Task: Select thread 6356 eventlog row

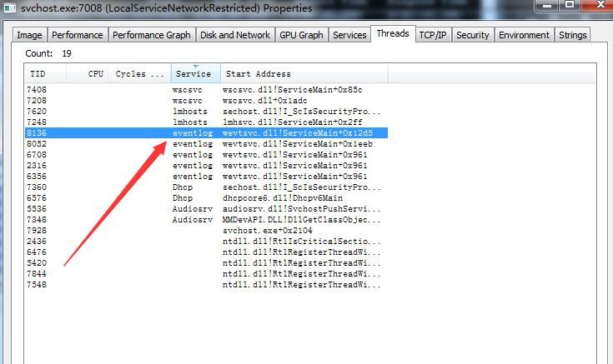Action: (207, 176)
